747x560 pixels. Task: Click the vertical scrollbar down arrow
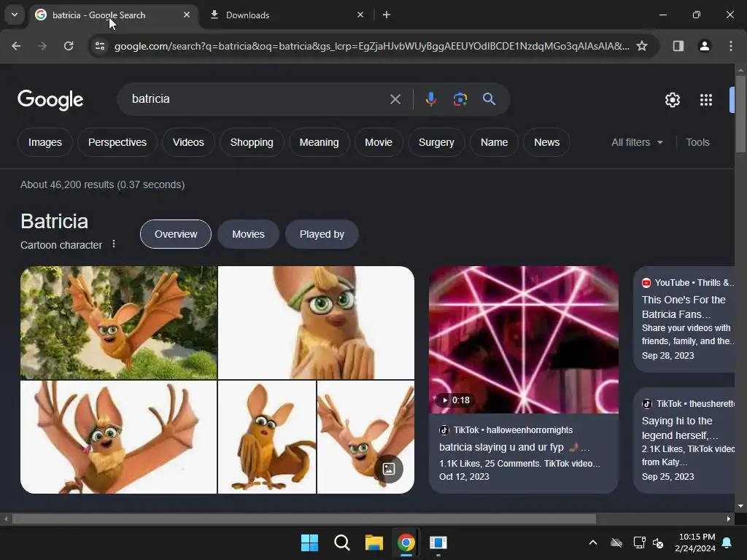(740, 506)
